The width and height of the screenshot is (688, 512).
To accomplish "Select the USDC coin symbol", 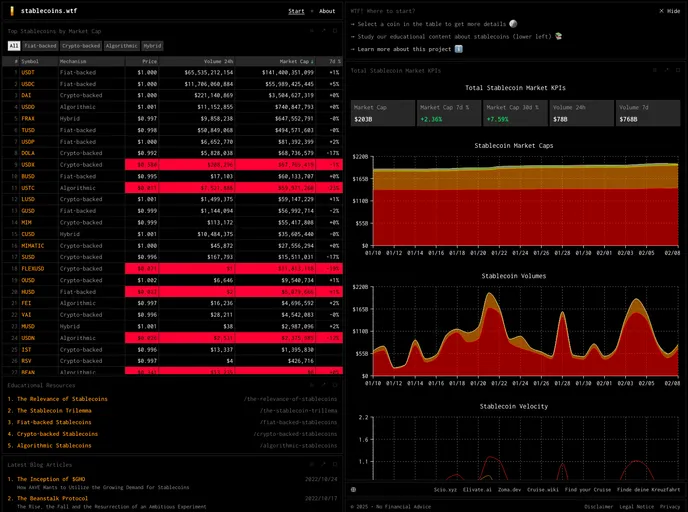I will pos(28,84).
